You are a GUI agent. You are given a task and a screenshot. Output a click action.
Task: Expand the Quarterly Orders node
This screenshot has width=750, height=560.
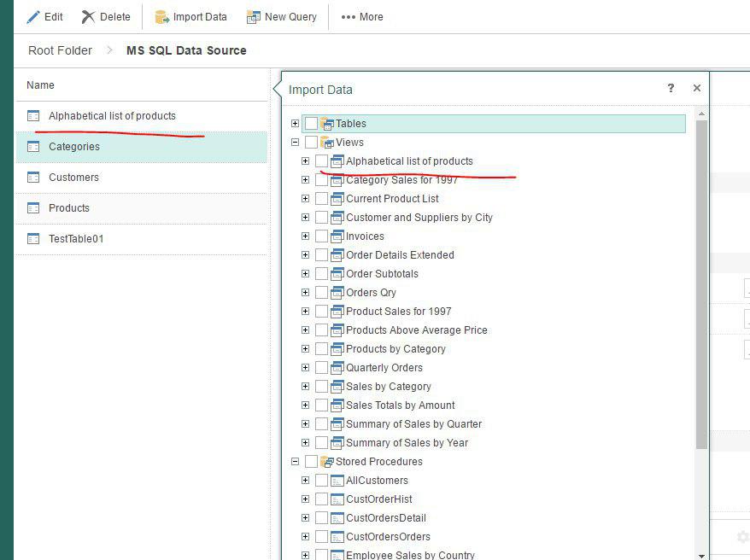[x=305, y=368]
